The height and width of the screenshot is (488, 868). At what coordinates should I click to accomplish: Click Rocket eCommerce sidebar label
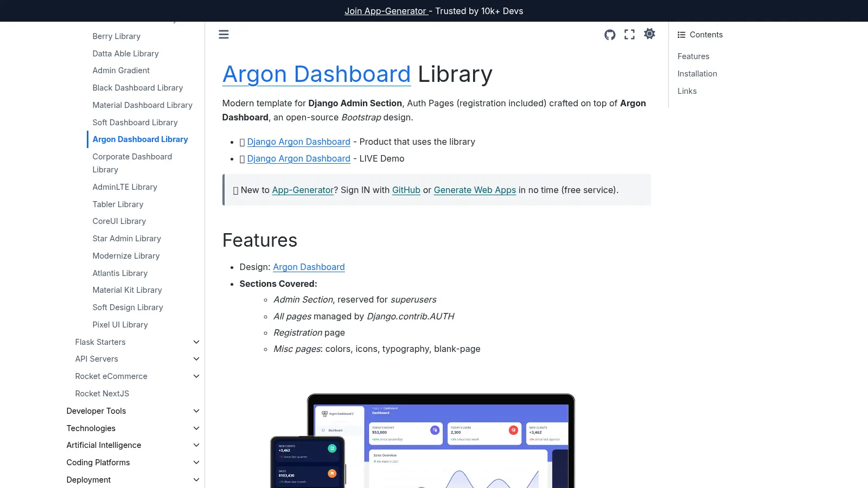[111, 376]
